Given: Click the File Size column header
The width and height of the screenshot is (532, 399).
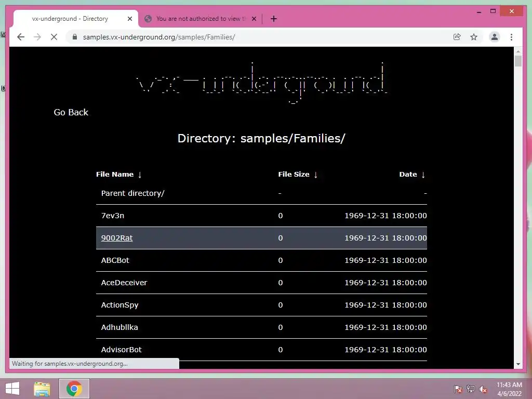Looking at the screenshot, I should coord(294,175).
